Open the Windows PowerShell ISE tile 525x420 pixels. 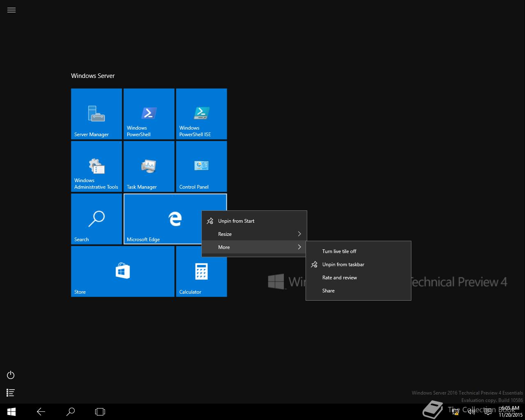coord(201,114)
